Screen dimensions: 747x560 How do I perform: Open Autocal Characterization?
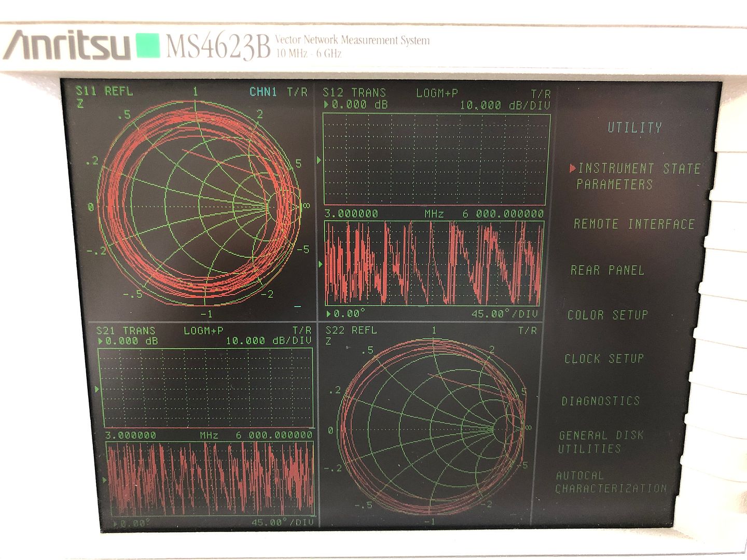611,482
